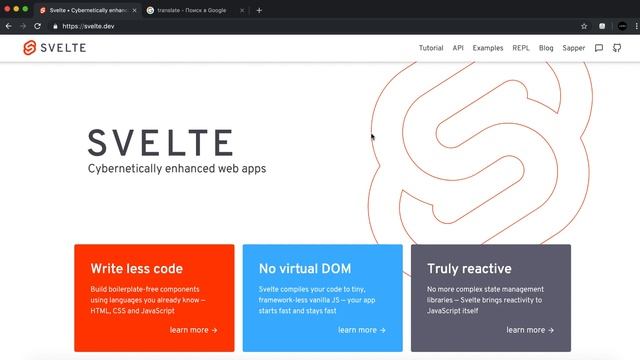This screenshot has height=360, width=640.
Task: Click the Build boilerplate-free components description
Action: (148, 300)
